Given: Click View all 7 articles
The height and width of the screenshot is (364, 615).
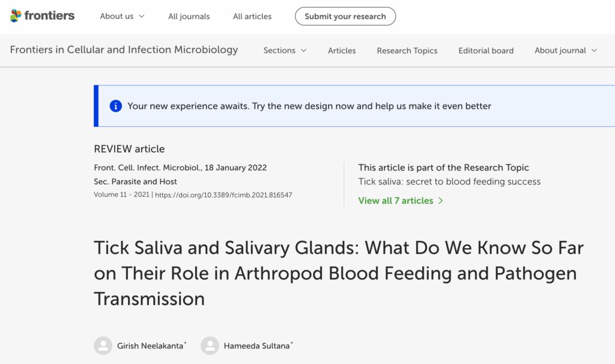Looking at the screenshot, I should pos(396,200).
